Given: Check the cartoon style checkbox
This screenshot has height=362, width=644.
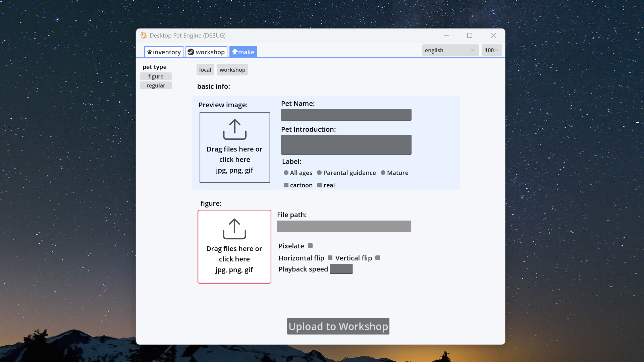Looking at the screenshot, I should point(286,185).
